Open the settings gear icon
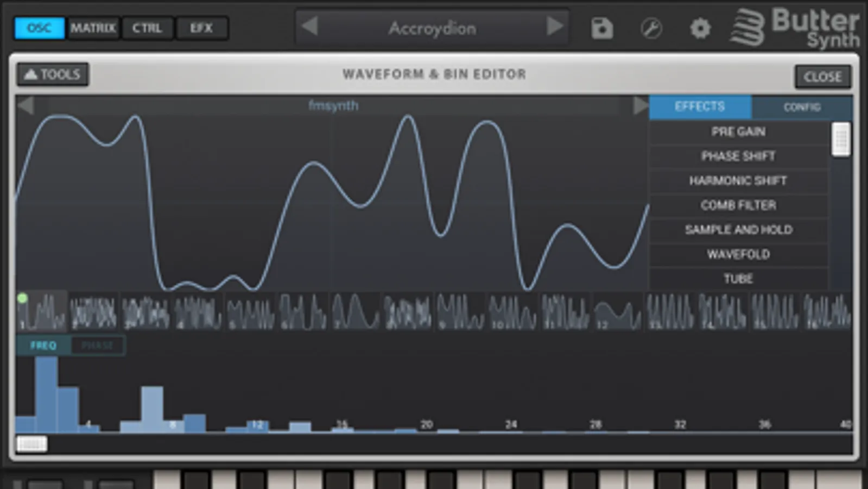 click(700, 28)
